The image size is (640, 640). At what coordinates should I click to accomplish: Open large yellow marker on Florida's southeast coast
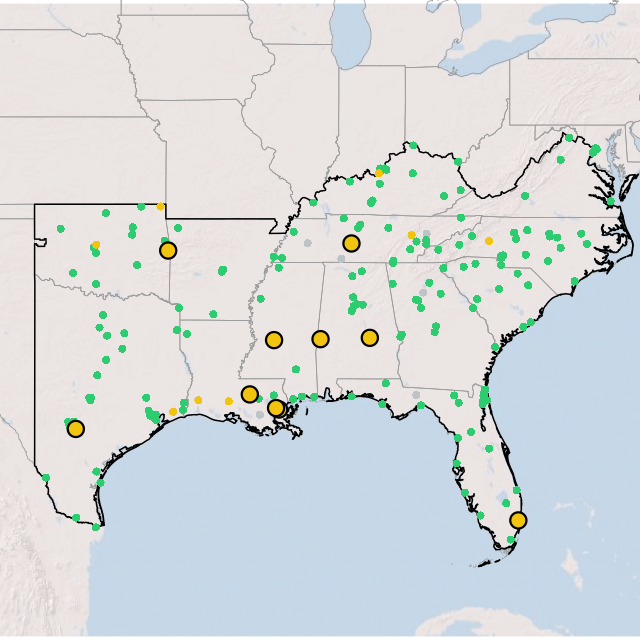tap(518, 520)
